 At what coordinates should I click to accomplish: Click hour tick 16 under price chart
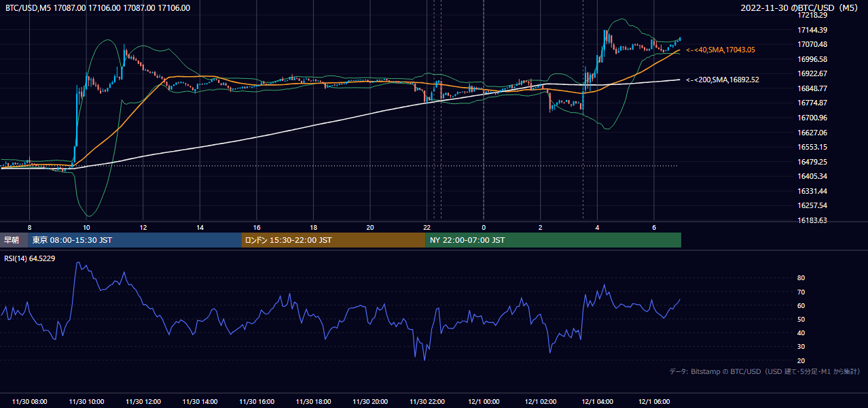(257, 226)
